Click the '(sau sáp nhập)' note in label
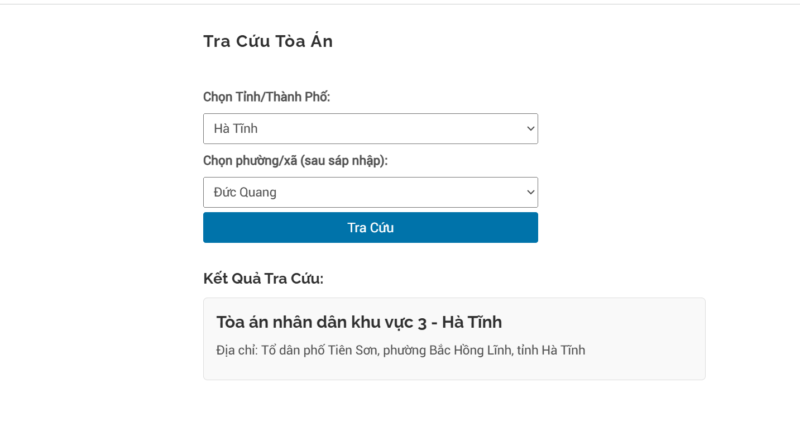 pos(340,161)
